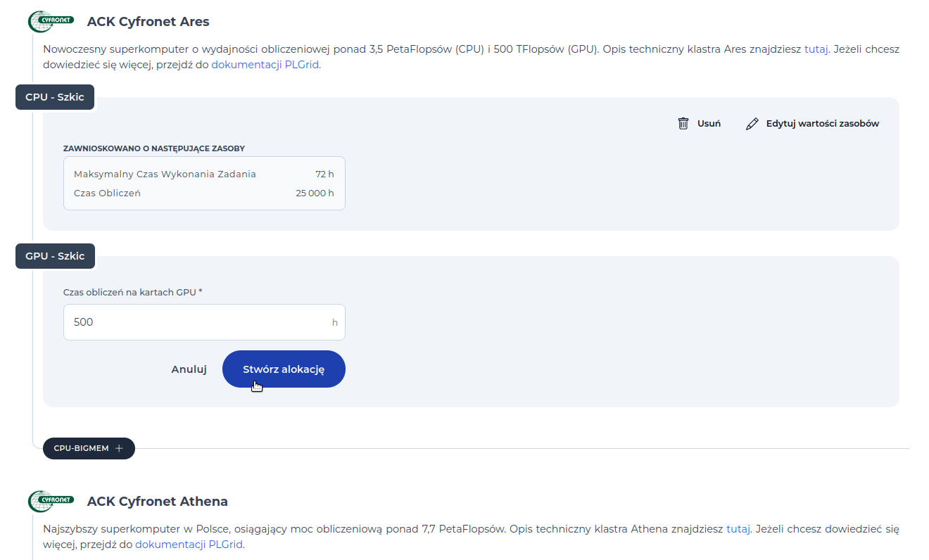This screenshot has height=560, width=929.
Task: Click the Usuń button
Action: pyautogui.click(x=699, y=123)
